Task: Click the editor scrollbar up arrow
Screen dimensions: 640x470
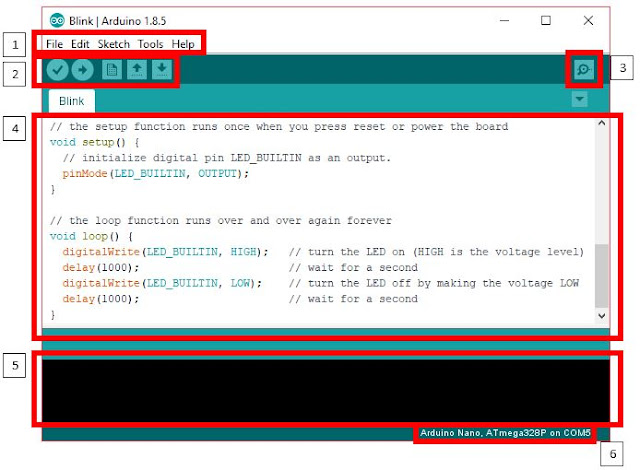Action: pos(601,123)
